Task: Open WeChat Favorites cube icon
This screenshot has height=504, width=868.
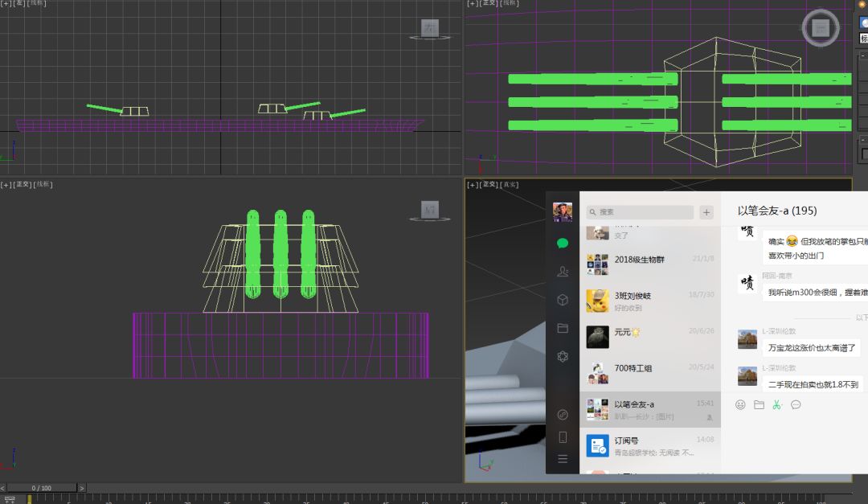Action: 563,300
